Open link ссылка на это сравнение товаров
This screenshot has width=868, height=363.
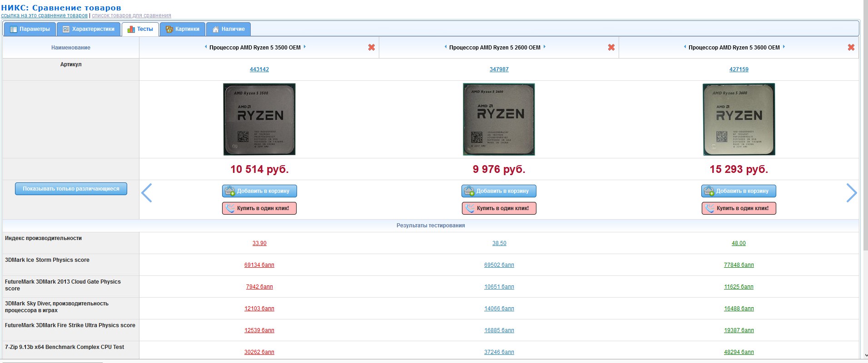point(44,15)
